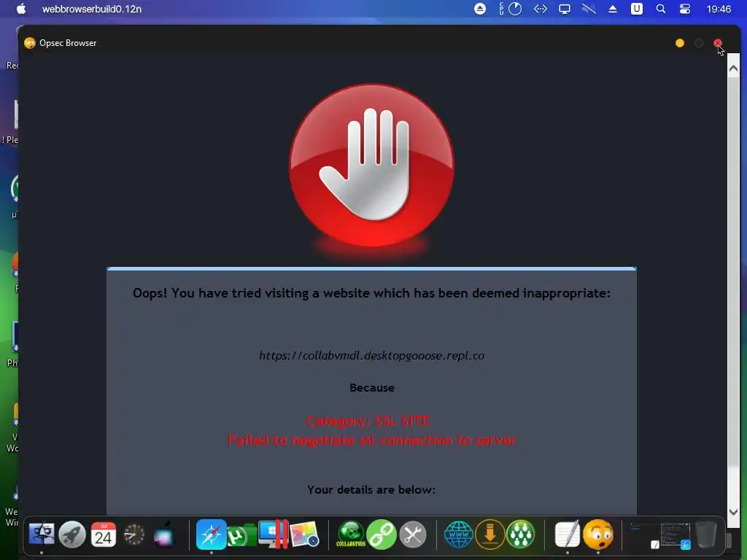This screenshot has height=560, width=747.
Task: Click the vertical scrollbar thumb
Action: point(734,273)
